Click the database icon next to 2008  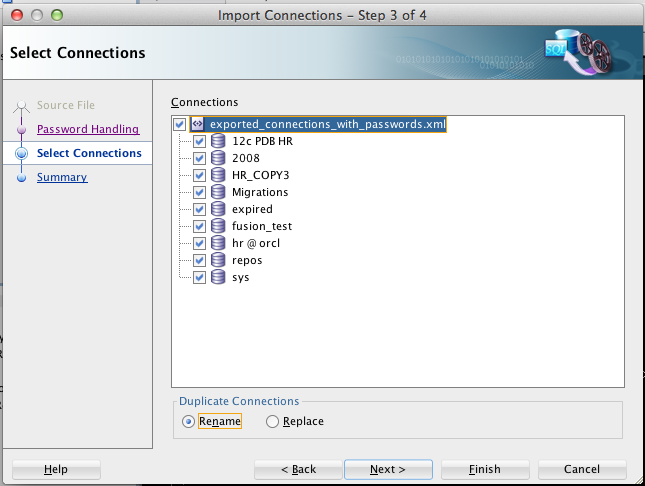tap(218, 158)
